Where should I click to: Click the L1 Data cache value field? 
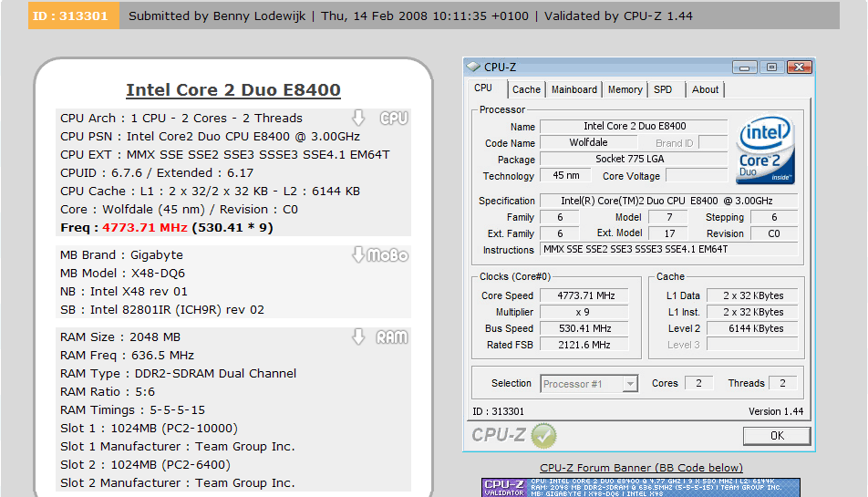click(x=753, y=295)
